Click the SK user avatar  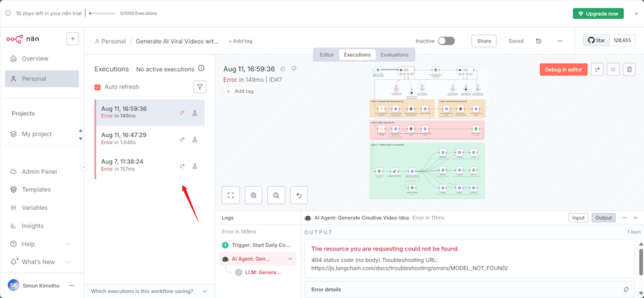pos(13,285)
